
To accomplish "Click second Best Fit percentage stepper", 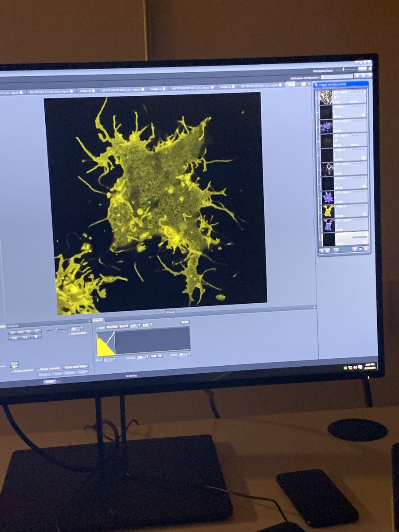I will pos(147,325).
